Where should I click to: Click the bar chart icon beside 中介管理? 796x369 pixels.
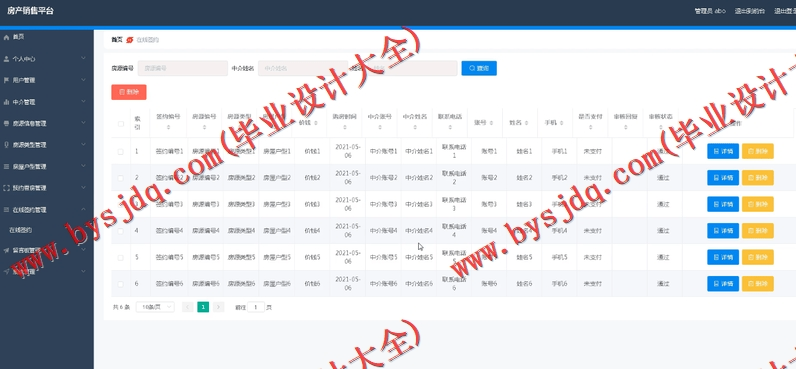(6, 102)
